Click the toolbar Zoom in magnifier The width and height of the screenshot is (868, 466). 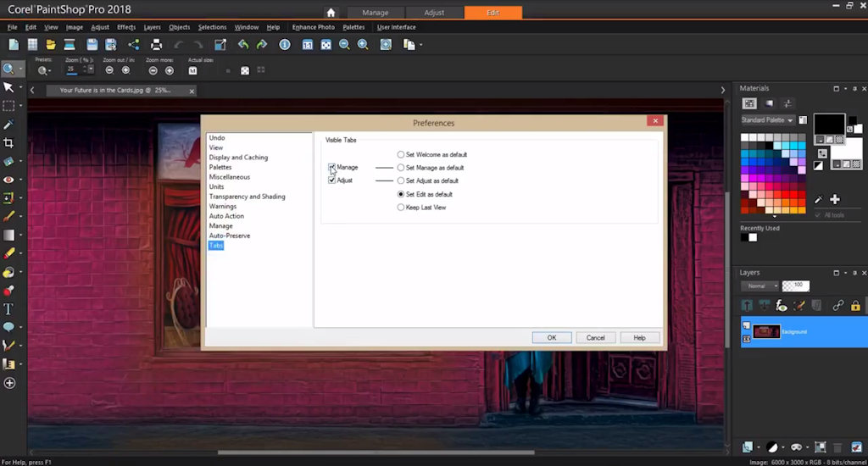tap(363, 45)
